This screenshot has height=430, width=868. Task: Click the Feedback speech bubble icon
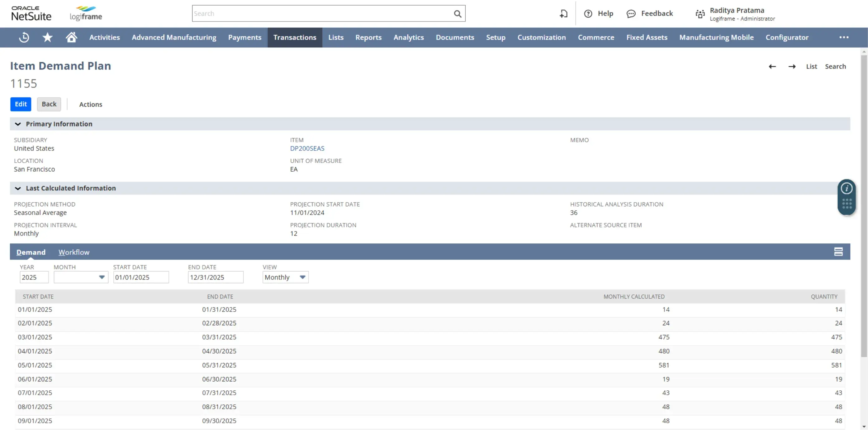pos(630,13)
